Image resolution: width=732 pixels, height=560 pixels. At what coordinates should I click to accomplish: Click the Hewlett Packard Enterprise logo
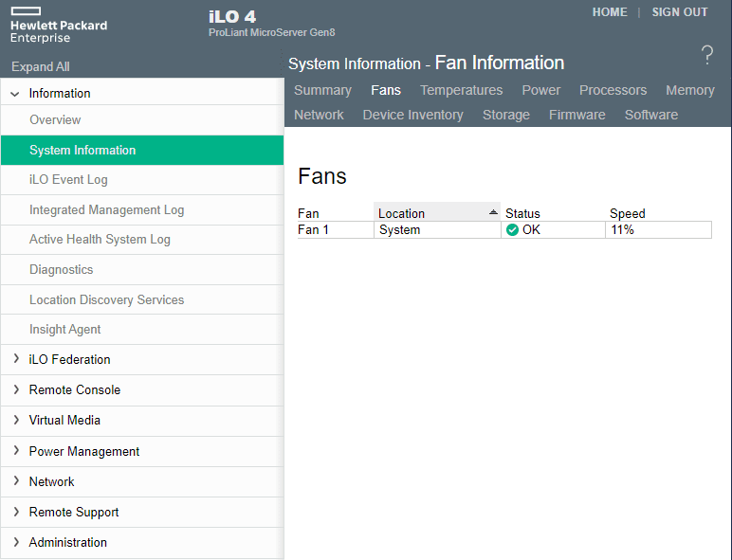pos(59,26)
